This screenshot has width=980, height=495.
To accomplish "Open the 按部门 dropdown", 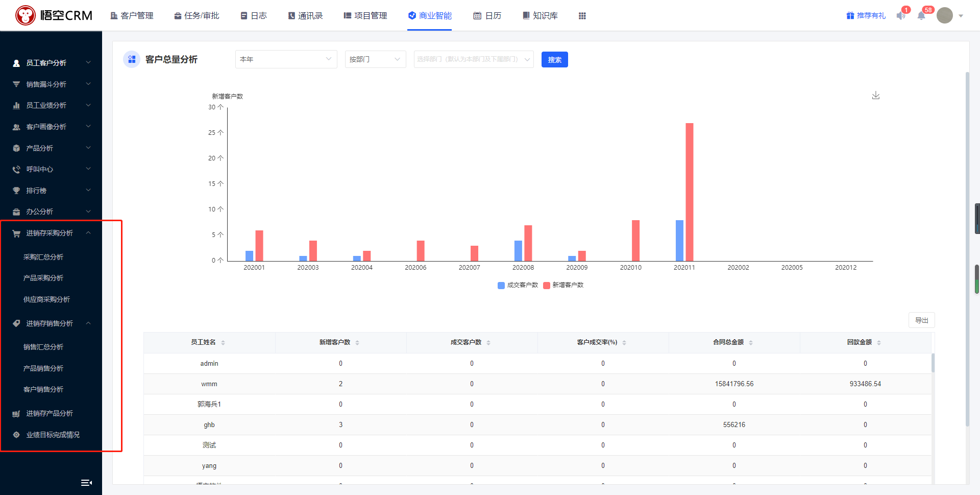I will (375, 59).
